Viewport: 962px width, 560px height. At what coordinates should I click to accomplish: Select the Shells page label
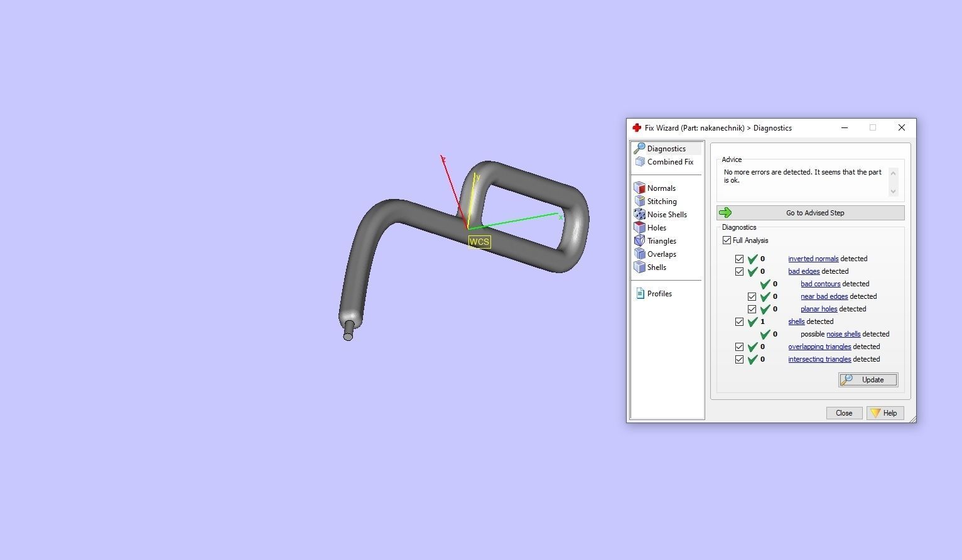click(x=657, y=267)
